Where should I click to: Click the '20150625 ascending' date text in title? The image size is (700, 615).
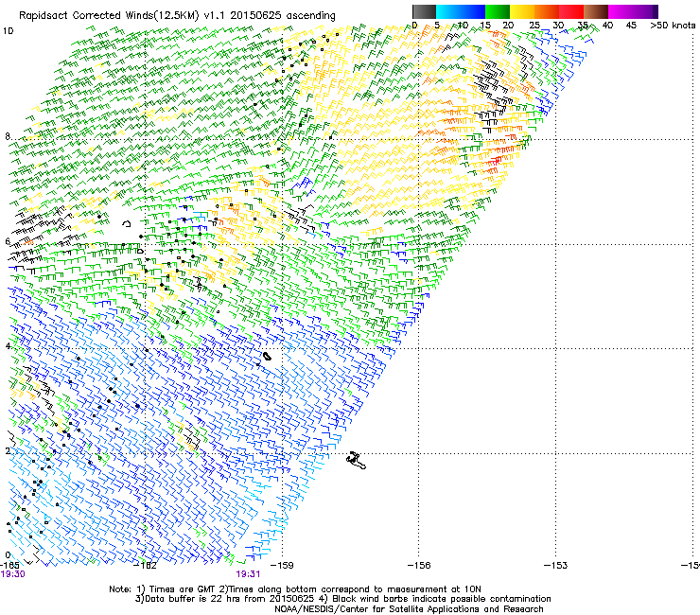283,15
